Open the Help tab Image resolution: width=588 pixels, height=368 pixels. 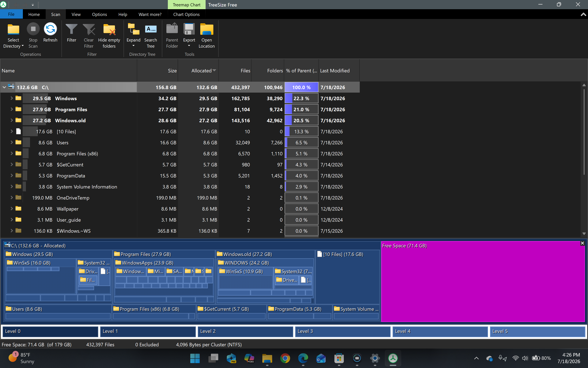(123, 14)
